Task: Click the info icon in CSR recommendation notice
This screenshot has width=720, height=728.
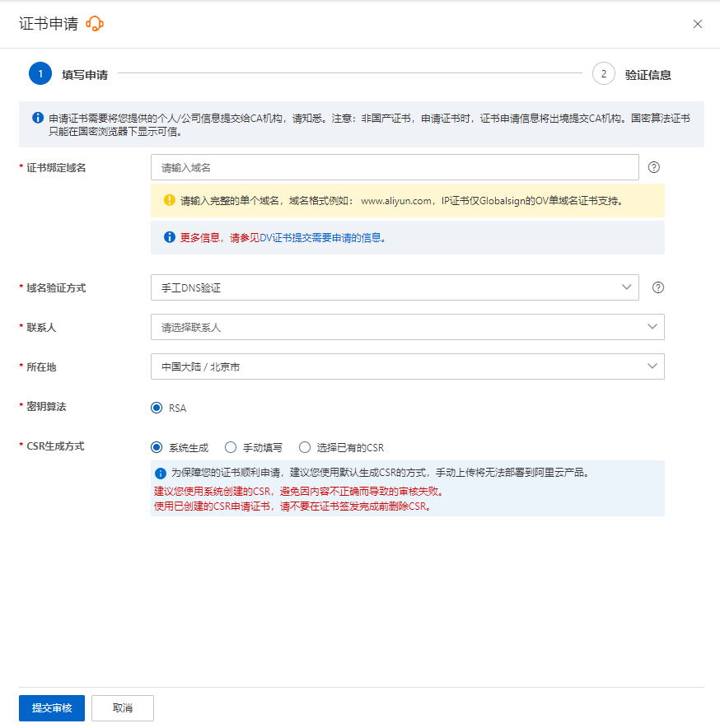Action: point(161,474)
